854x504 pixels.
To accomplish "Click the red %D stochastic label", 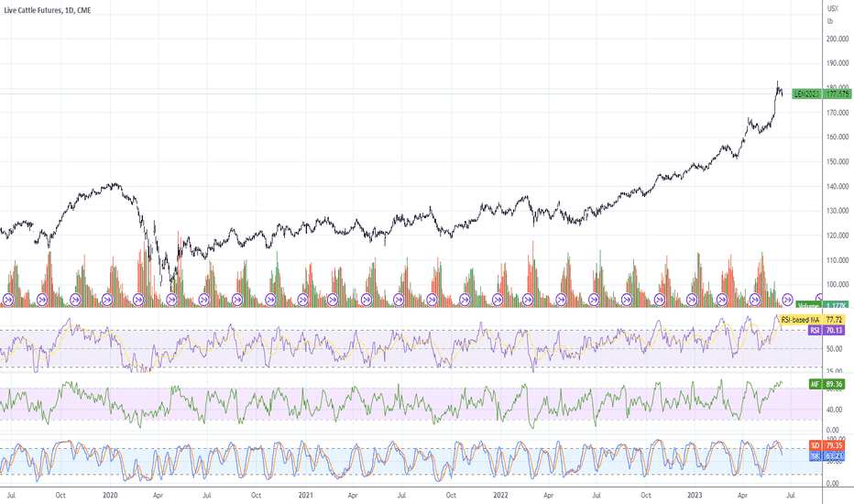I will click(x=816, y=445).
